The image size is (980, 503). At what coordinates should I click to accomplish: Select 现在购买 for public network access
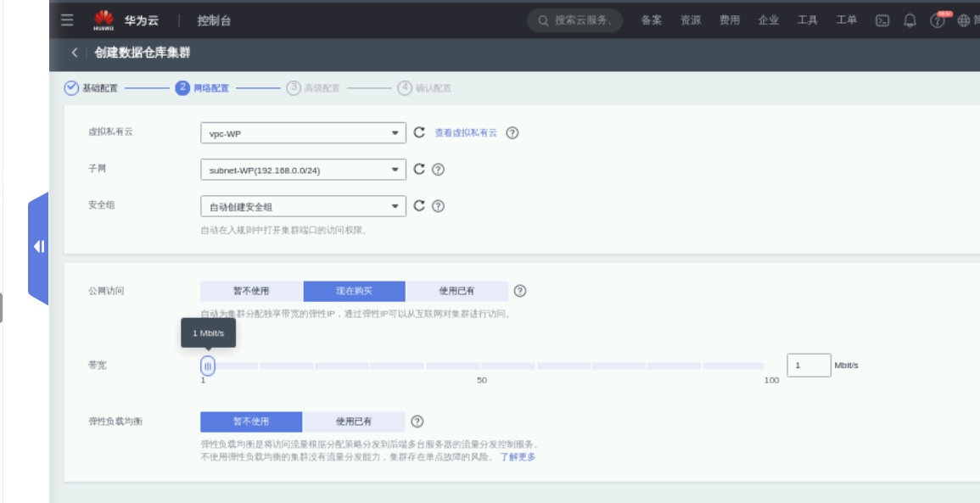pyautogui.click(x=355, y=291)
